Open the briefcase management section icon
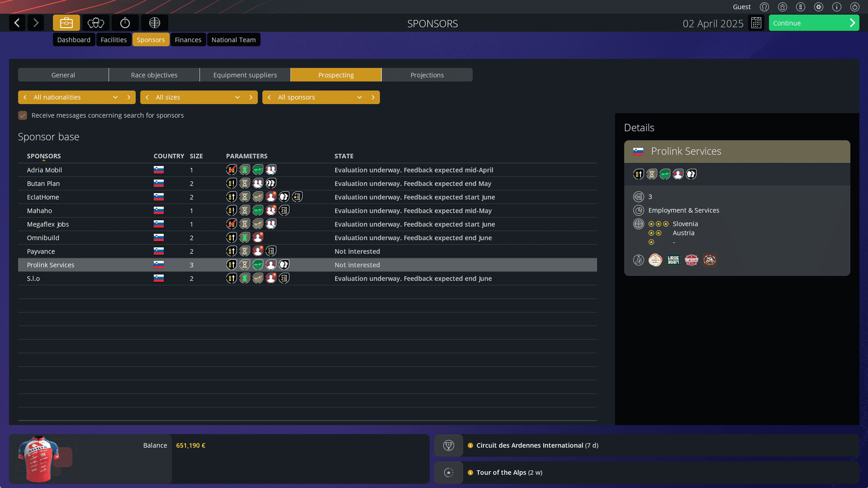Image resolution: width=868 pixels, height=488 pixels. click(x=66, y=23)
